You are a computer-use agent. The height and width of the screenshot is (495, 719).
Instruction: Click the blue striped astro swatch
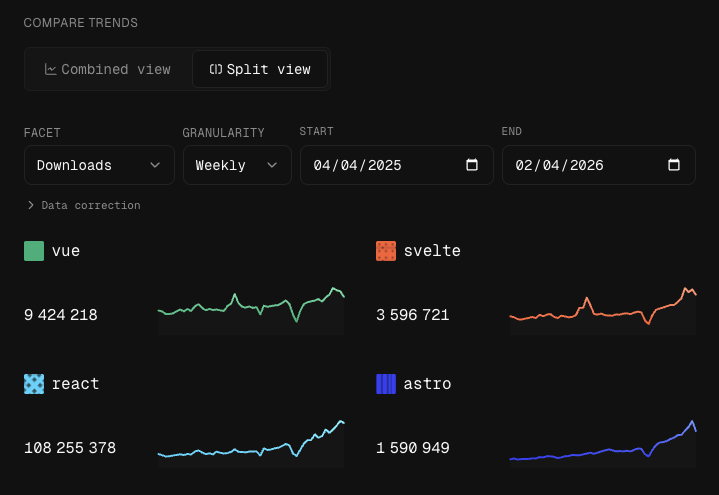click(x=386, y=384)
